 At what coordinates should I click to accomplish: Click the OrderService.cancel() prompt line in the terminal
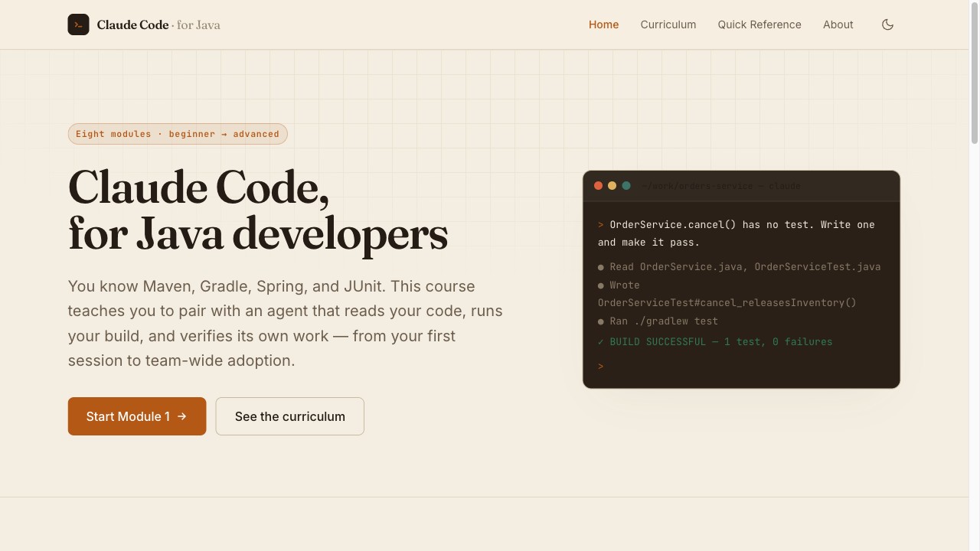click(x=737, y=233)
